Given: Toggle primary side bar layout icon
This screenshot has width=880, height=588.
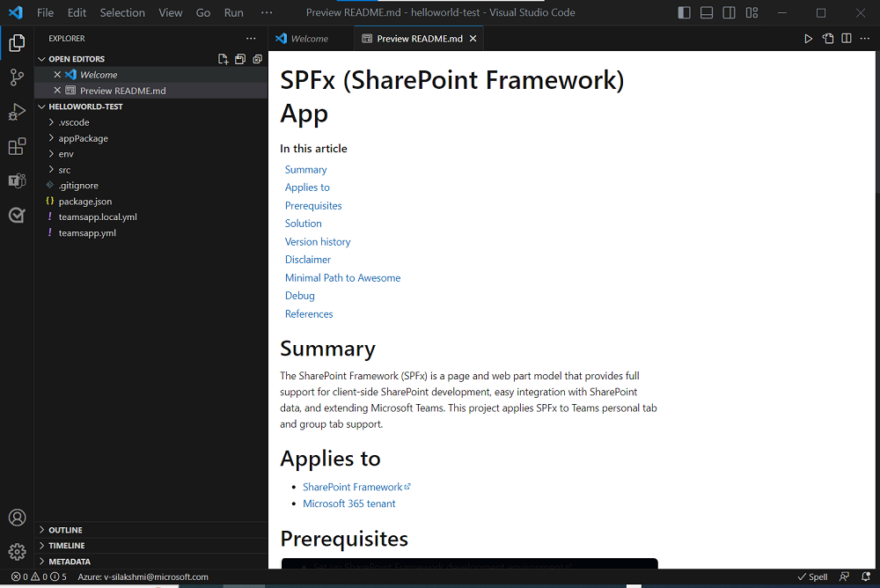Looking at the screenshot, I should click(684, 12).
